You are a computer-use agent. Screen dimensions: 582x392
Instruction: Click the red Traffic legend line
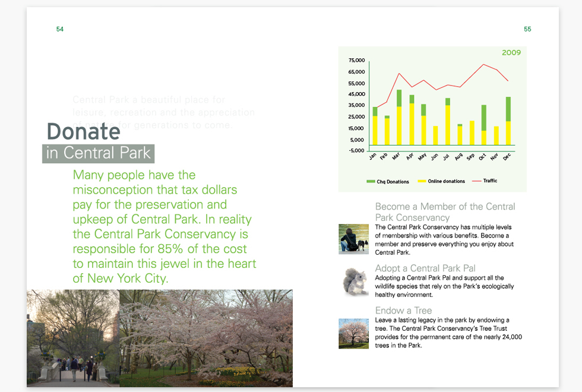tap(476, 181)
